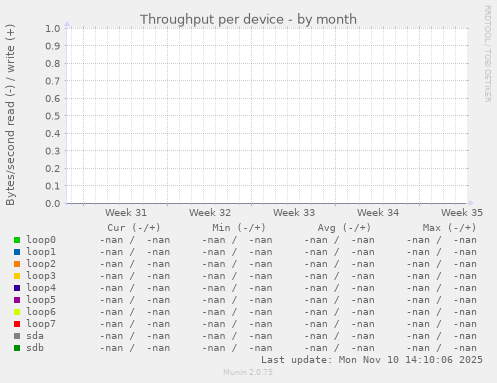Click the 0.0 y-axis value
Viewport: 497px width, 383px height.
pos(53,203)
